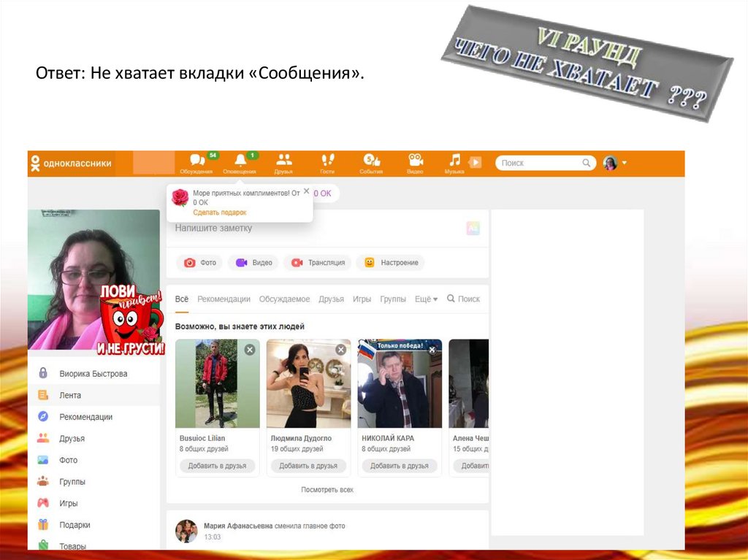Add НИКОЛАЙ КАРА as friend
The height and width of the screenshot is (560, 748).
[x=400, y=466]
